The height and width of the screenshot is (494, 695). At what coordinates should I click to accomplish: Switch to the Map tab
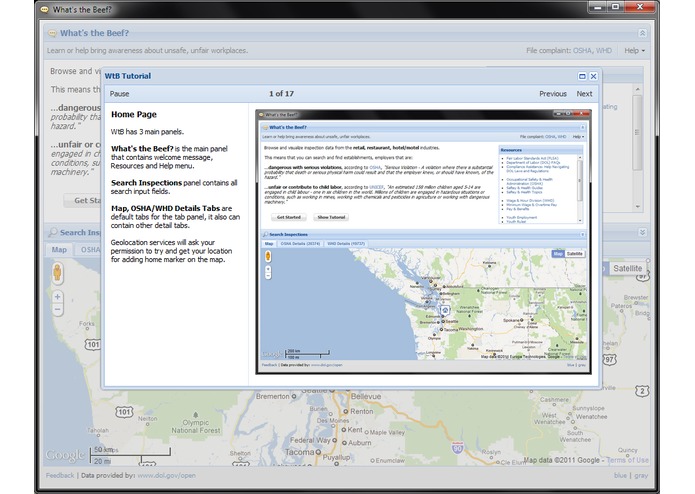(59, 250)
